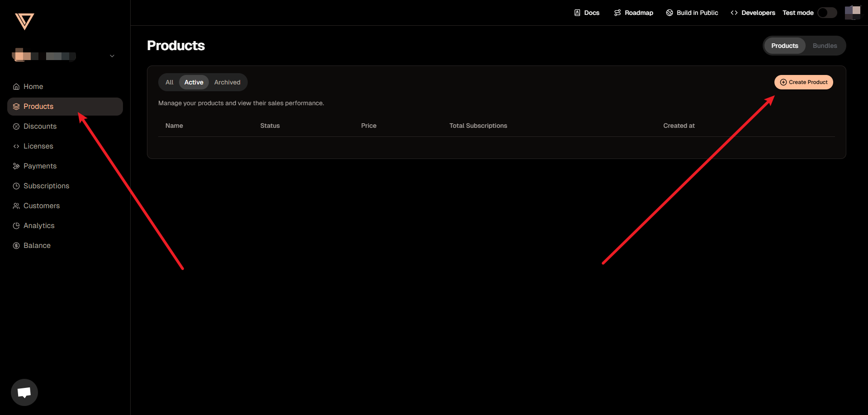This screenshot has width=868, height=415.
Task: Open the Docs link
Action: pyautogui.click(x=587, y=13)
